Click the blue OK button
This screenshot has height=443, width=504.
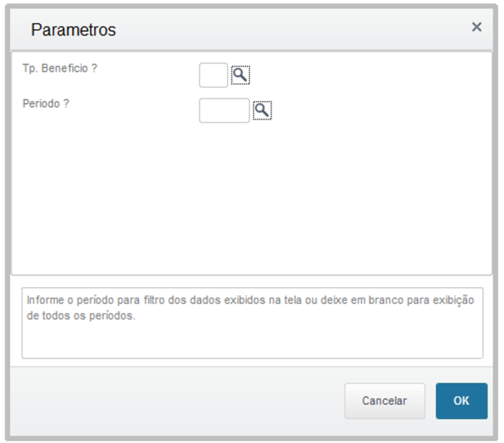pos(461,401)
